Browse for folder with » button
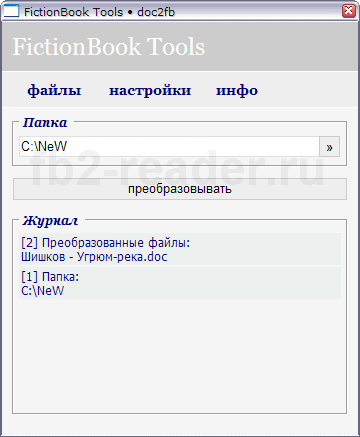Viewport: 360px width, 437px height. click(x=329, y=147)
